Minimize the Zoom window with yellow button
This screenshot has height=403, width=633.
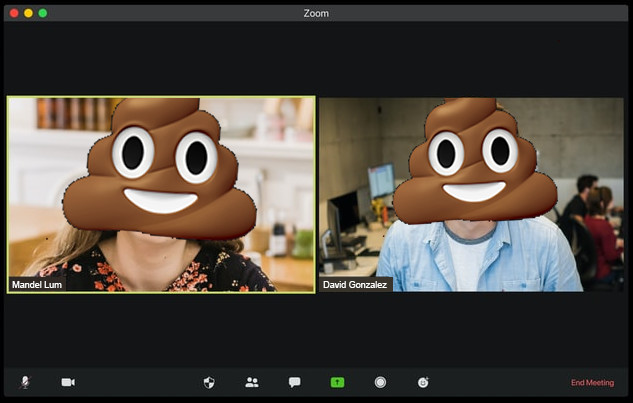[28, 13]
